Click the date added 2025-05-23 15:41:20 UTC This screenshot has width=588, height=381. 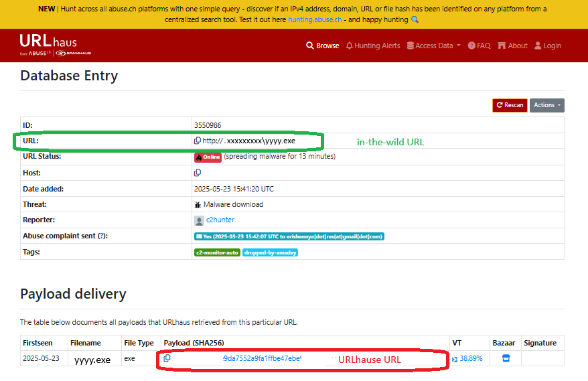point(234,189)
